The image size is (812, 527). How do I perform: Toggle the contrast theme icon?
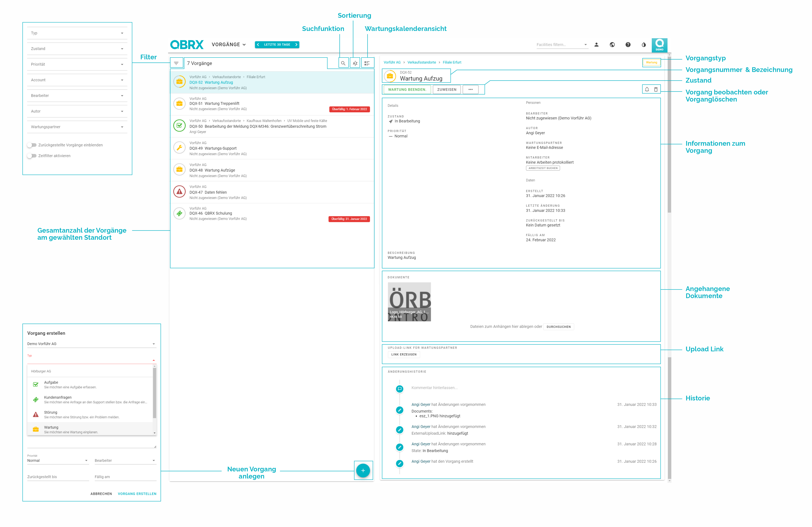(643, 45)
